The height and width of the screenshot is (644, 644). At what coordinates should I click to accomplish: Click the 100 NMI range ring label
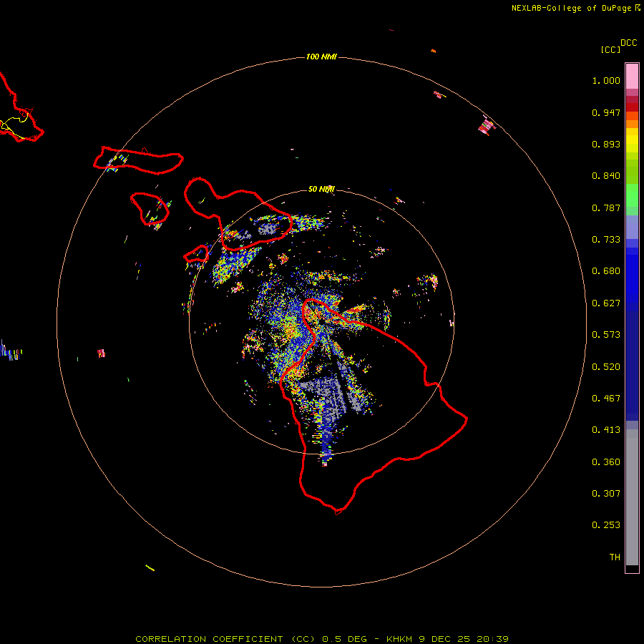pyautogui.click(x=321, y=57)
